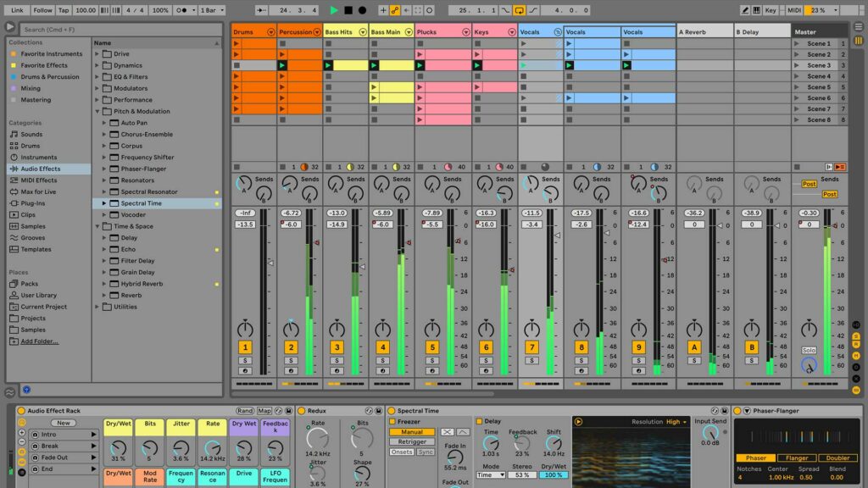Expand the Drive folder
The image size is (868, 488).
(x=97, y=53)
